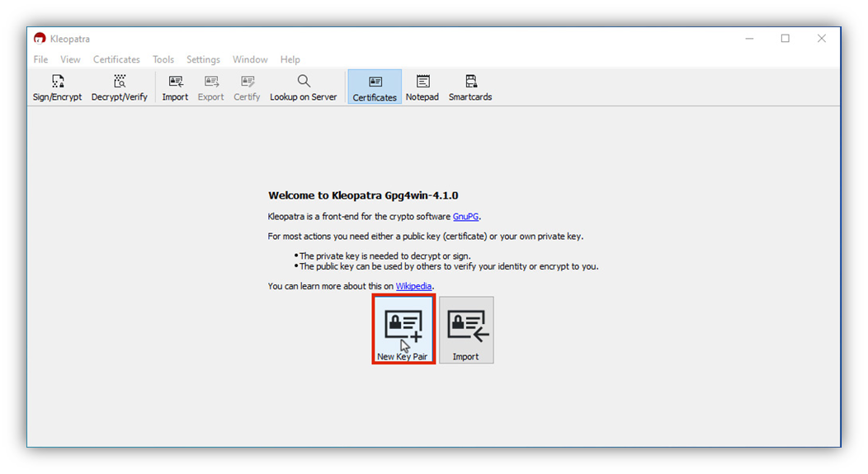Open the Smartcards view

click(470, 88)
